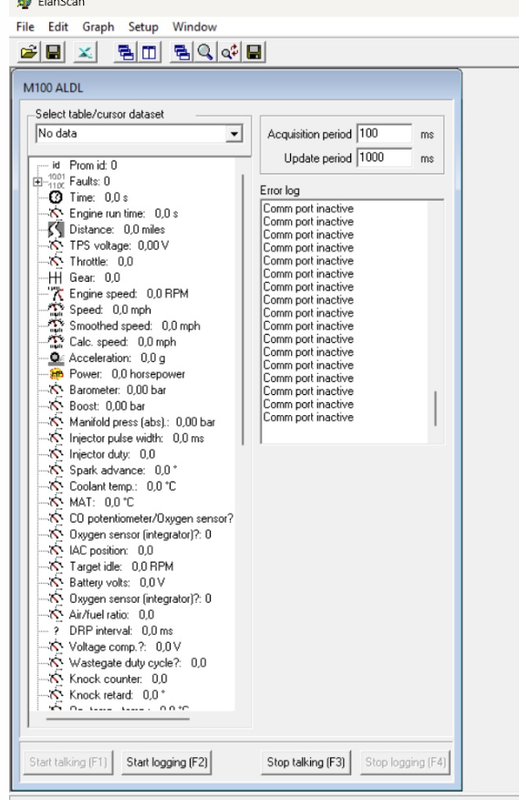Click the gauge icon beside Boost
Screen dimensions: 519x800
(56, 406)
